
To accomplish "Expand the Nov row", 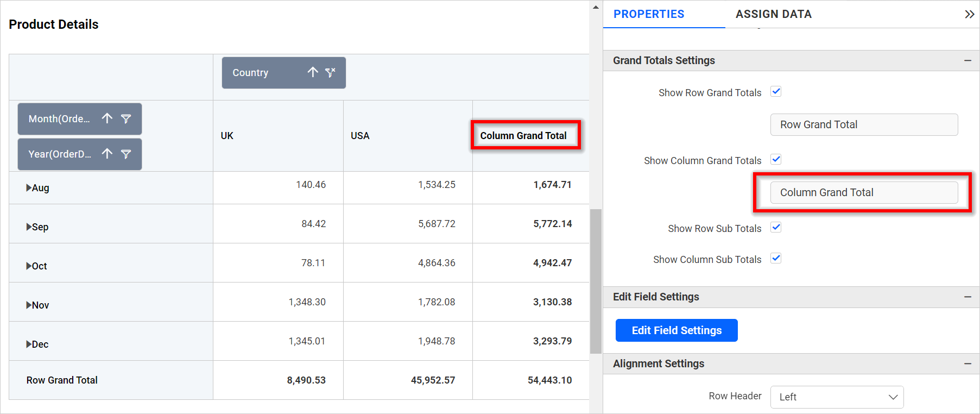I will click(29, 305).
